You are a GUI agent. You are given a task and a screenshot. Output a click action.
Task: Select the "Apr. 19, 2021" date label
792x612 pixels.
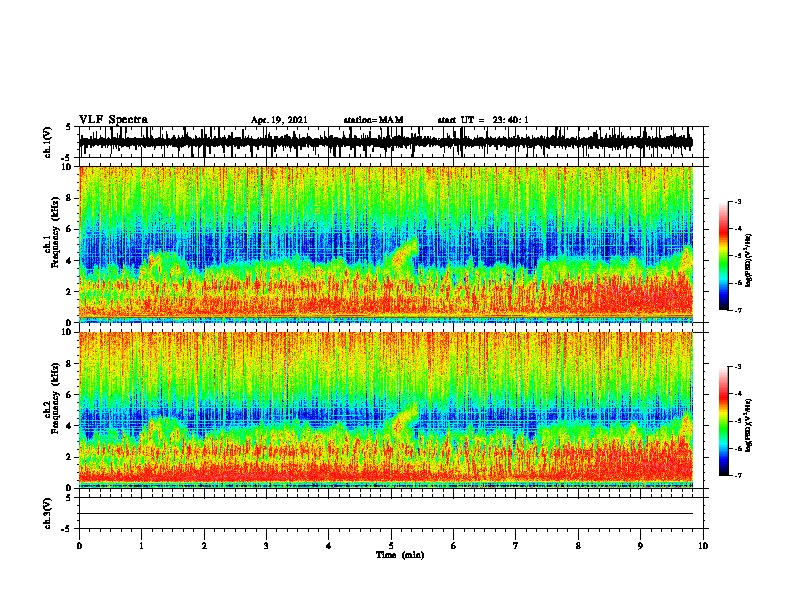pyautogui.click(x=279, y=120)
